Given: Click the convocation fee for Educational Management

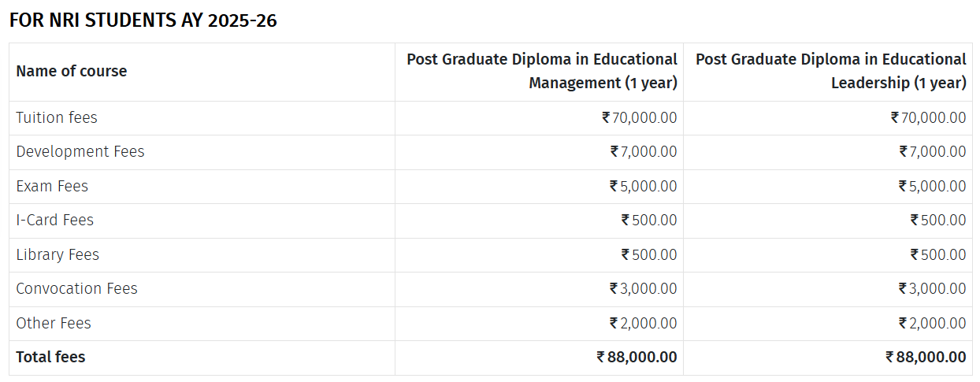Looking at the screenshot, I should point(644,288).
